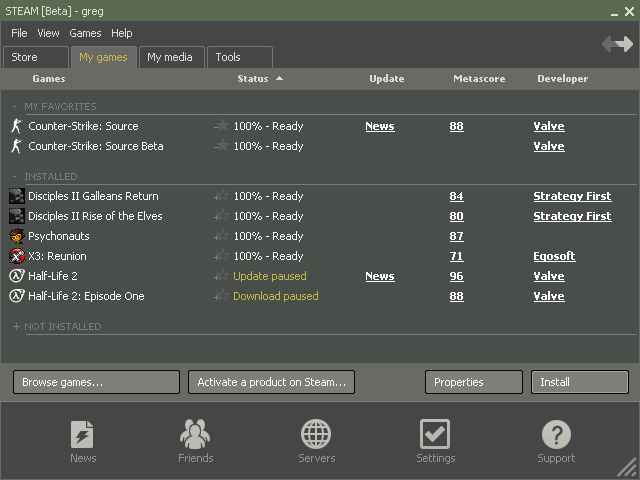Click the Counter-Strike: Source Beta game icon
Image resolution: width=640 pixels, height=480 pixels.
16,146
